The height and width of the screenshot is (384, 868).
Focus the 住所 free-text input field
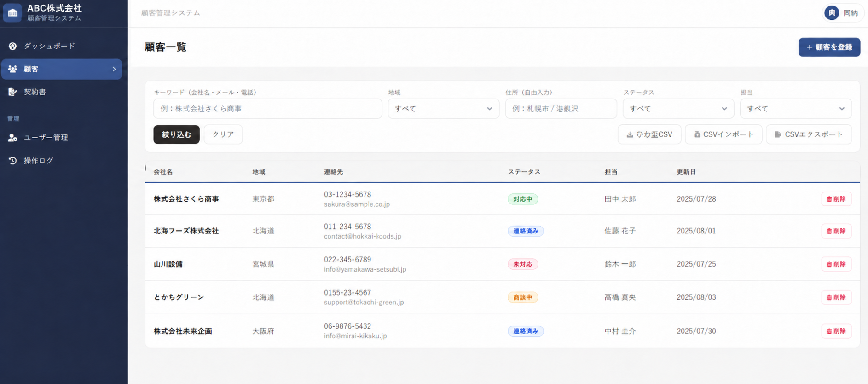click(561, 109)
